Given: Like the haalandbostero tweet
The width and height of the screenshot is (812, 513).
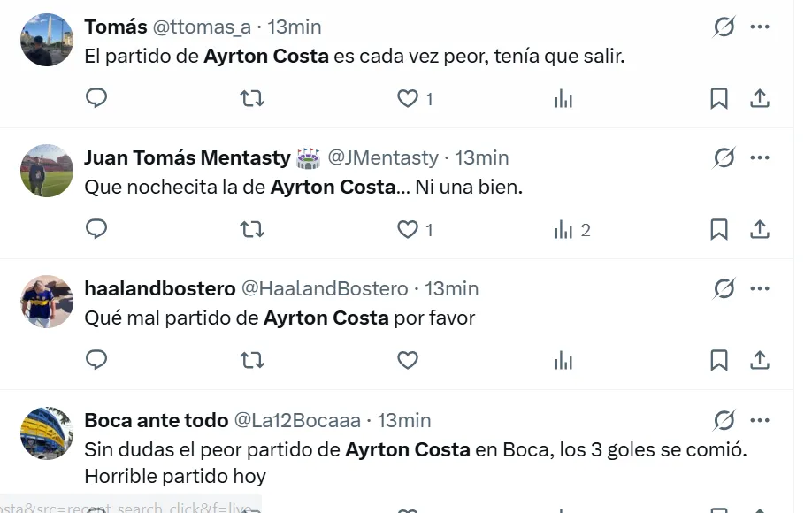Looking at the screenshot, I should click(408, 360).
